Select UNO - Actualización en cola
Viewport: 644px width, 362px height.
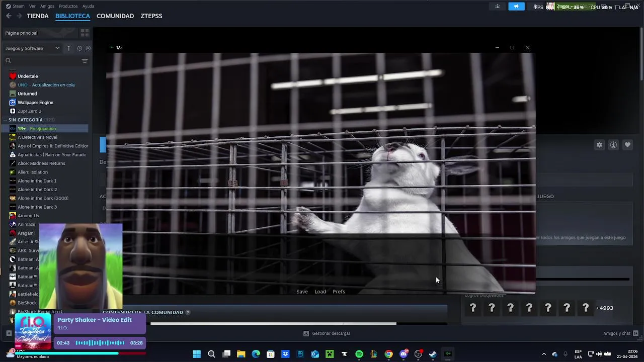tap(46, 85)
